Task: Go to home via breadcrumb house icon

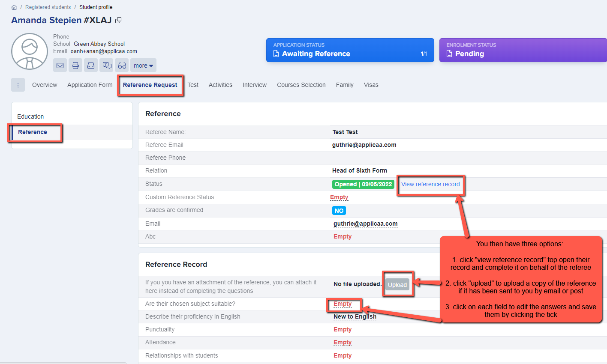Action: tap(14, 7)
